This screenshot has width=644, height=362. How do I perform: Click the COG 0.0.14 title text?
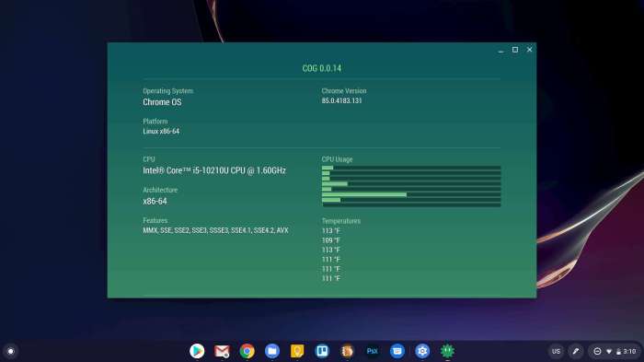pyautogui.click(x=322, y=68)
